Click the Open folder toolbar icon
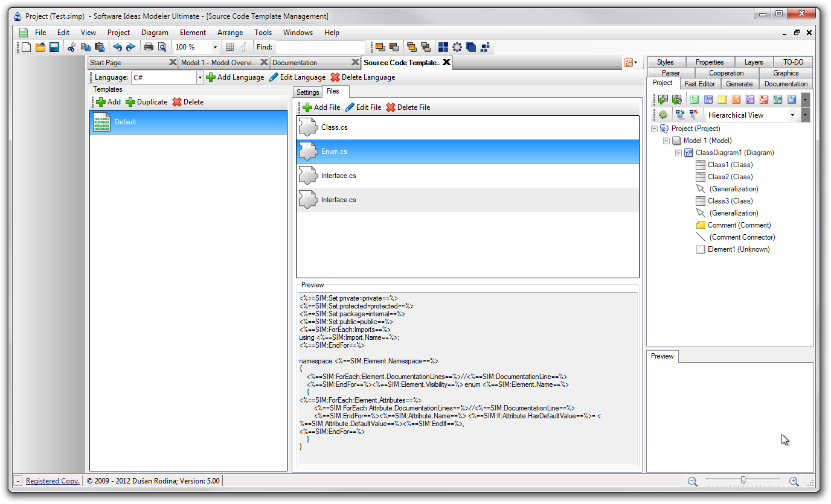 pos(40,47)
